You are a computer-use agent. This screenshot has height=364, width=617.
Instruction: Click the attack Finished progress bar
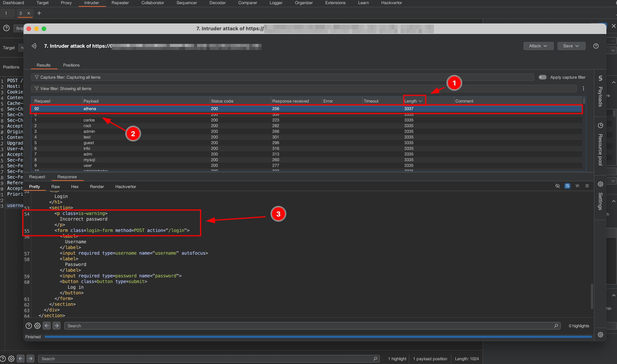click(318, 337)
